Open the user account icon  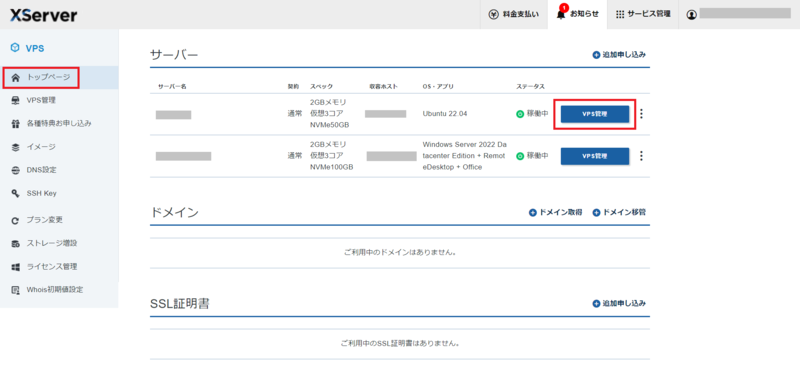(692, 15)
